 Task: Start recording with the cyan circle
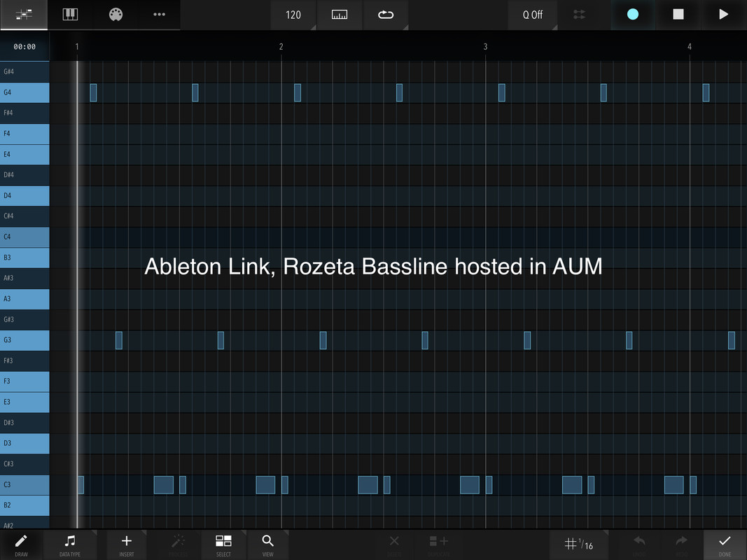point(633,14)
